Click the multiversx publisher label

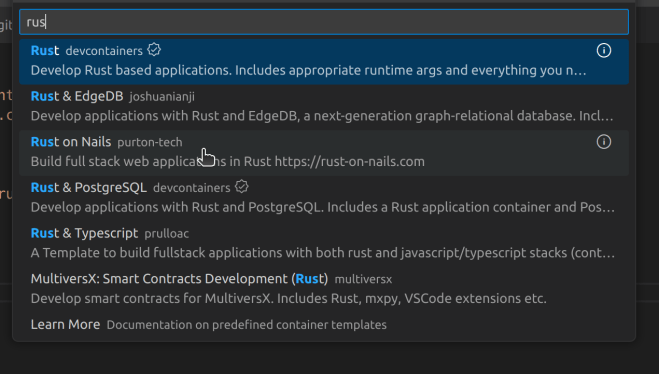(x=363, y=279)
